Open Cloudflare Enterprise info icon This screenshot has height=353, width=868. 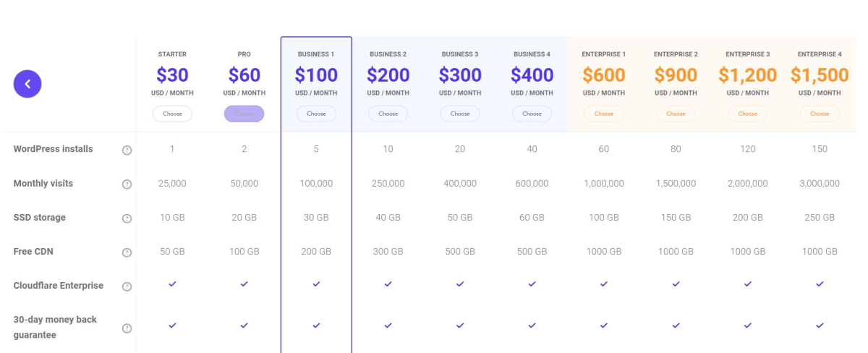pyautogui.click(x=127, y=286)
